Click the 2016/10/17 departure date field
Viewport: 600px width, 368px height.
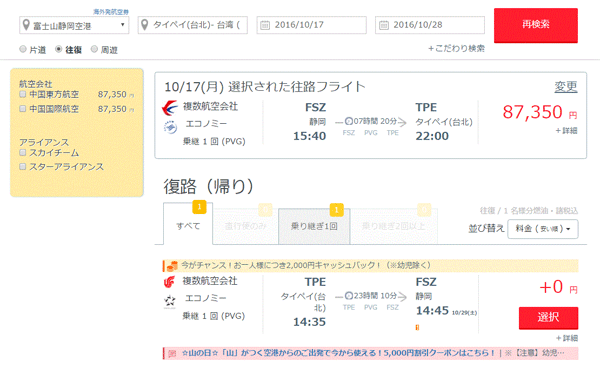[311, 25]
